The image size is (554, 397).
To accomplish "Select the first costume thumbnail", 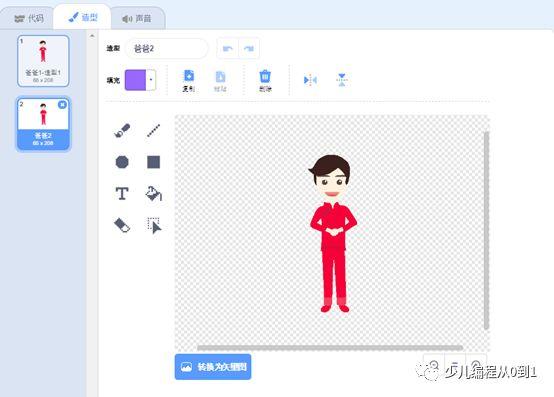I will point(43,61).
